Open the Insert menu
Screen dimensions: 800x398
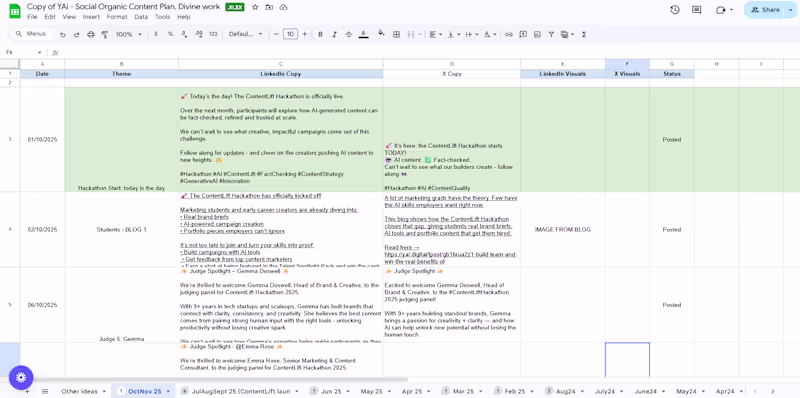(x=91, y=17)
